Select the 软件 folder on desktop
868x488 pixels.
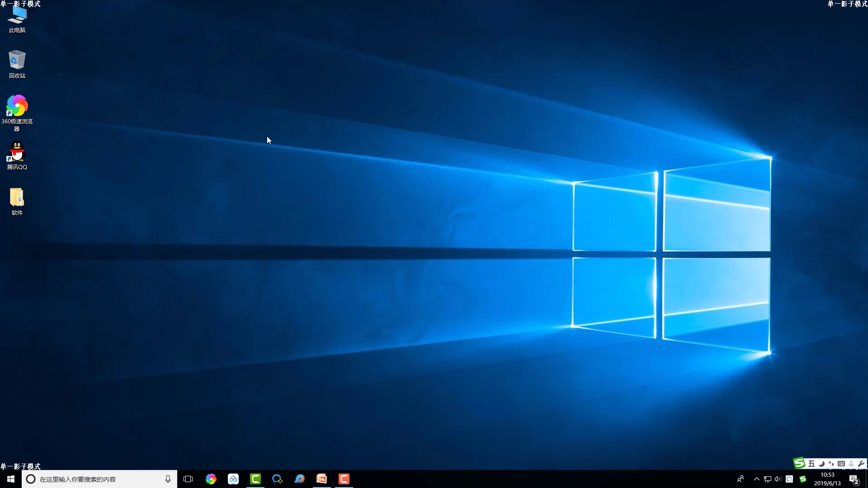pyautogui.click(x=17, y=202)
